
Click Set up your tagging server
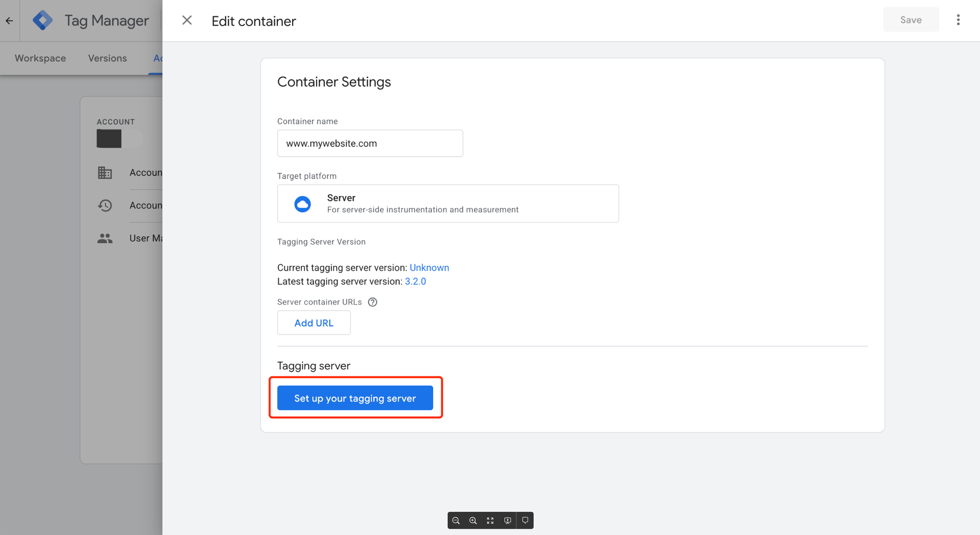point(355,398)
